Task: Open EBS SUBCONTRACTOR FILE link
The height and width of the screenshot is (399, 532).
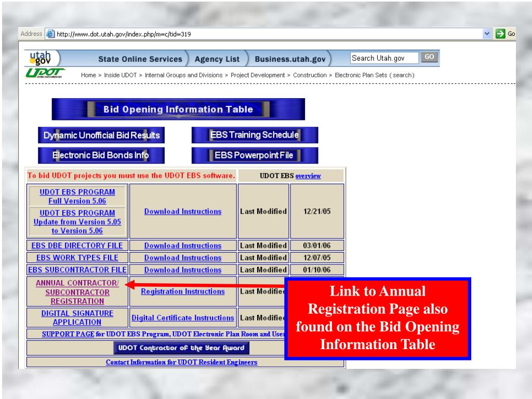Action: [77, 270]
